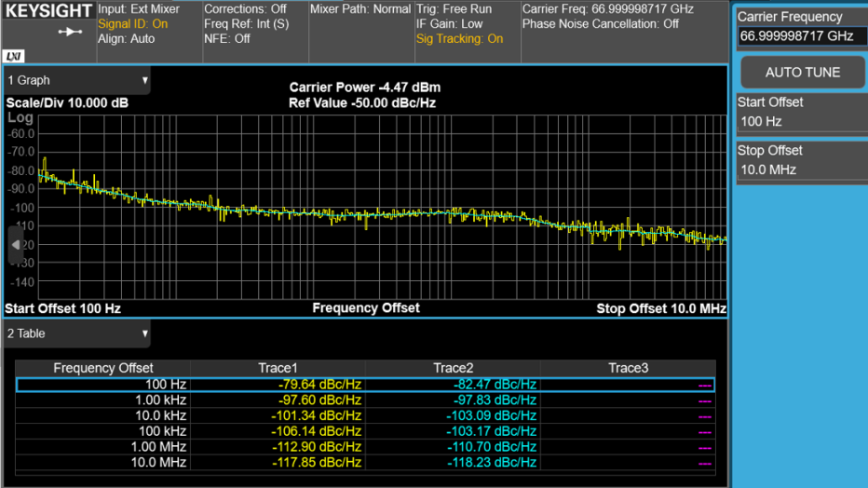Click the Trace2 column header
The height and width of the screenshot is (488, 868).
pyautogui.click(x=453, y=369)
